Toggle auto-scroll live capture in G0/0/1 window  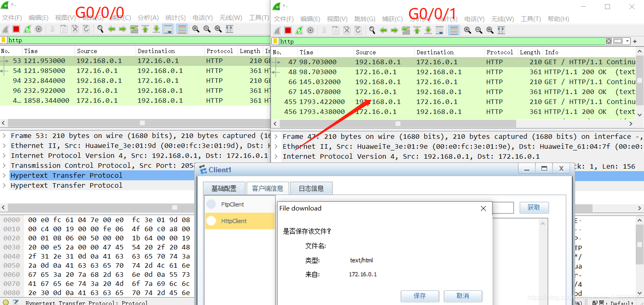click(439, 30)
